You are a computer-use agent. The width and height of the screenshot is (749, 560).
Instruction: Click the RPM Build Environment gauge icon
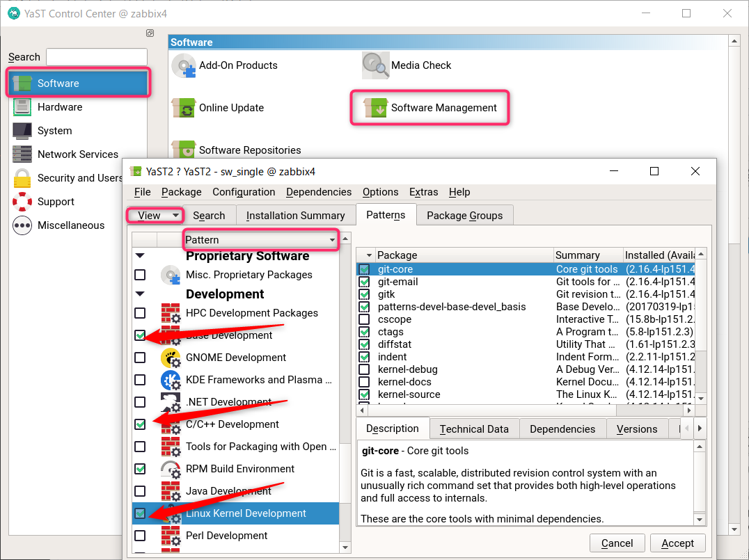[171, 469]
